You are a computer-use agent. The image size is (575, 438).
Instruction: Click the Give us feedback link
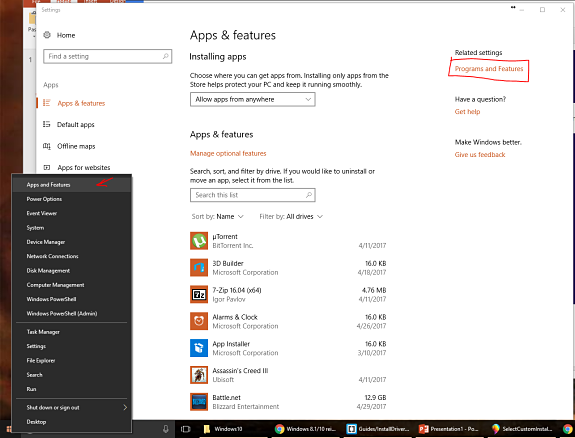[x=480, y=154]
